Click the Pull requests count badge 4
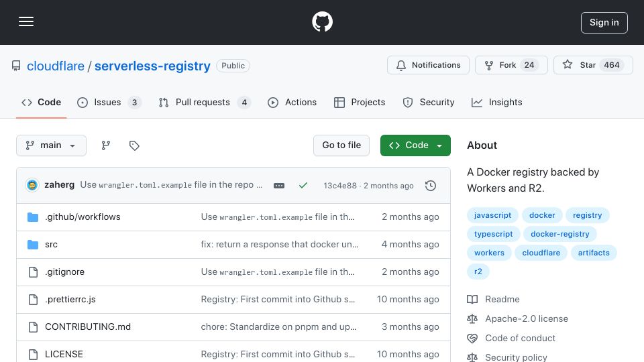This screenshot has height=362, width=644. [x=244, y=102]
